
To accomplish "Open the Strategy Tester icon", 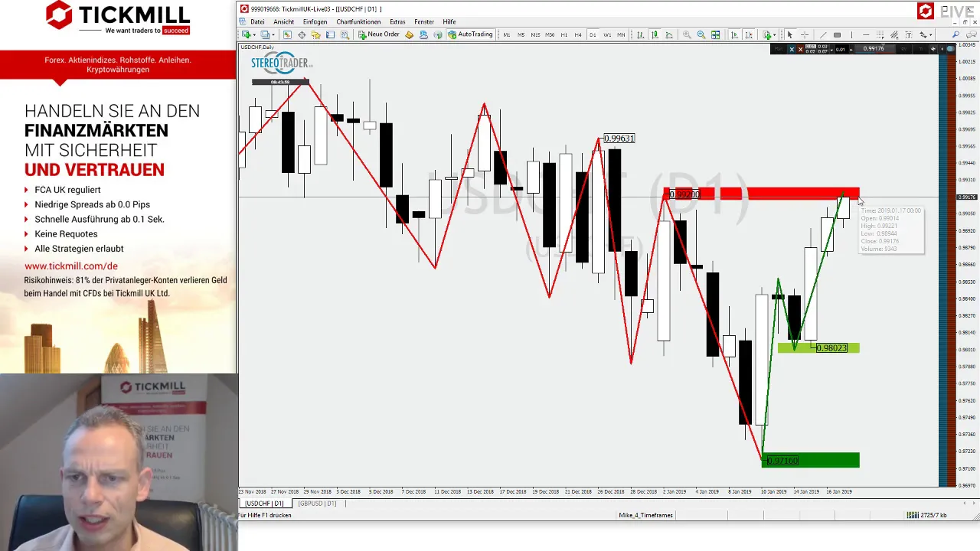I will click(345, 34).
